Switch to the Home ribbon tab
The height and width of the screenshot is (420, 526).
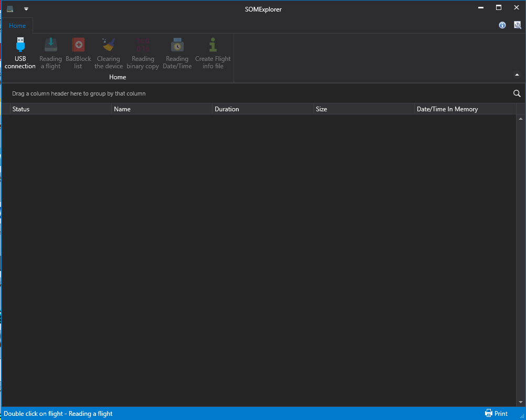point(17,26)
